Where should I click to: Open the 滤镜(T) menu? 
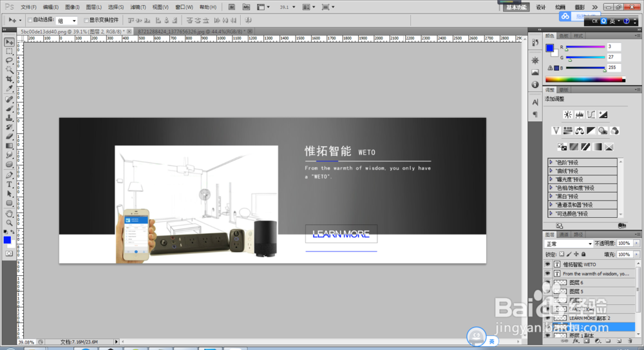(x=138, y=7)
